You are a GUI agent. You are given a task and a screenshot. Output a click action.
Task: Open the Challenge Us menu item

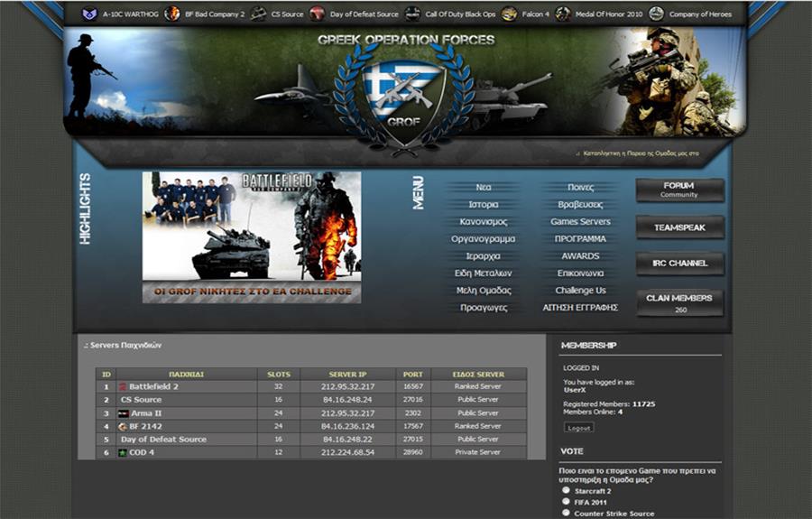pyautogui.click(x=580, y=291)
